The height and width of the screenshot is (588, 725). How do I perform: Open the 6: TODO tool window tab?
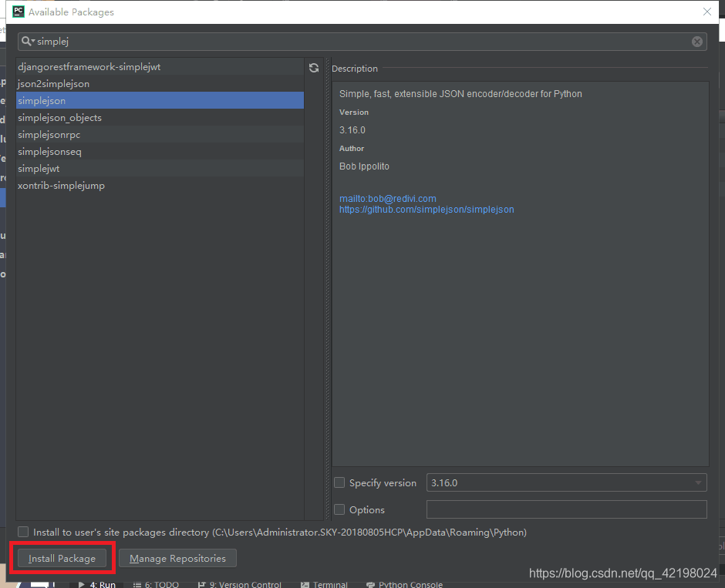(x=156, y=584)
